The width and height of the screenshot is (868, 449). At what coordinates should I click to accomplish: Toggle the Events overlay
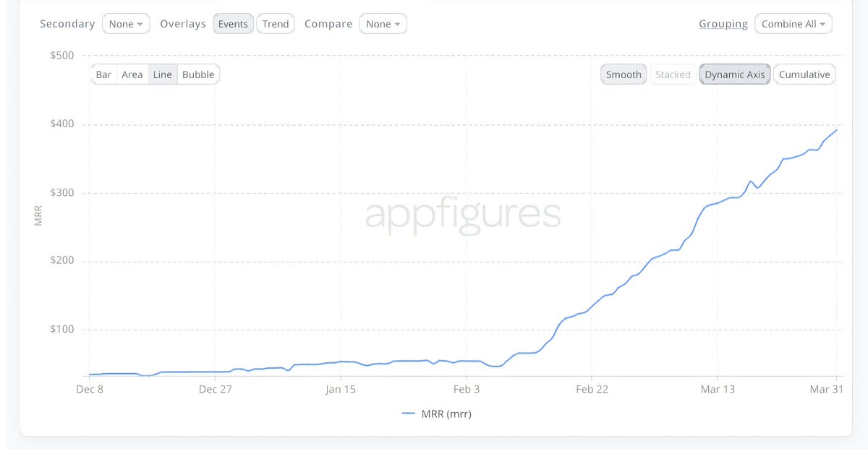(233, 24)
